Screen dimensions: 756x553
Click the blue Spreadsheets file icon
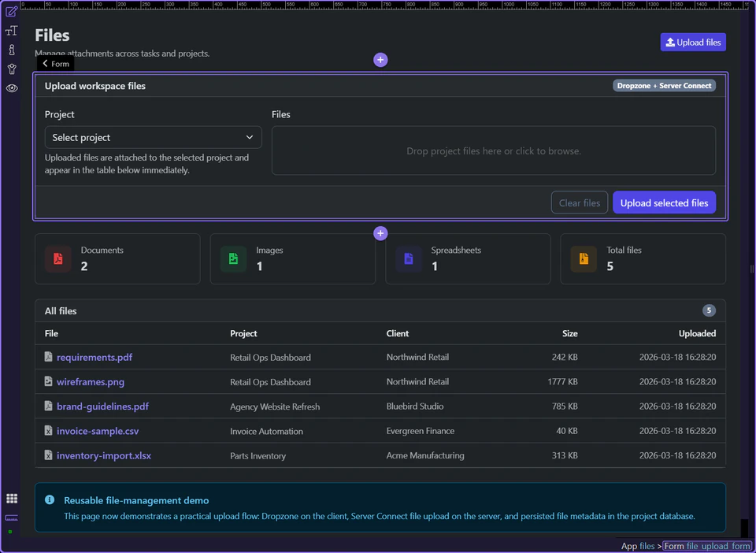coord(409,258)
